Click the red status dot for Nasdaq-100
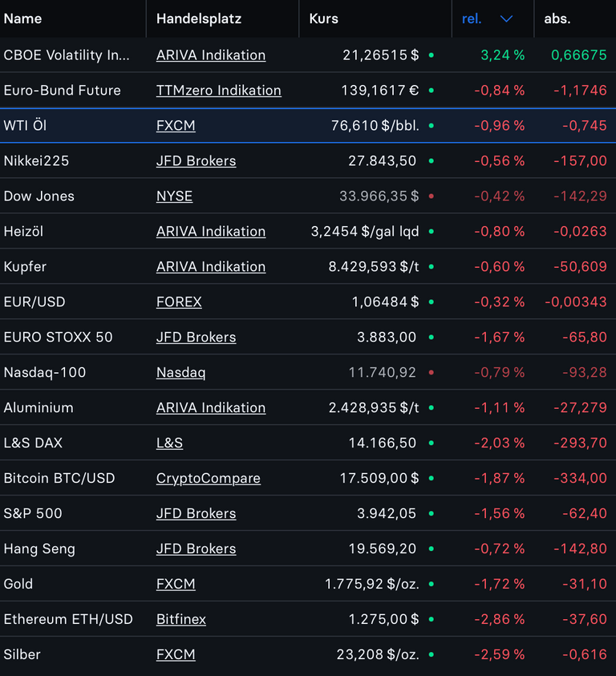616x676 pixels. pos(431,373)
